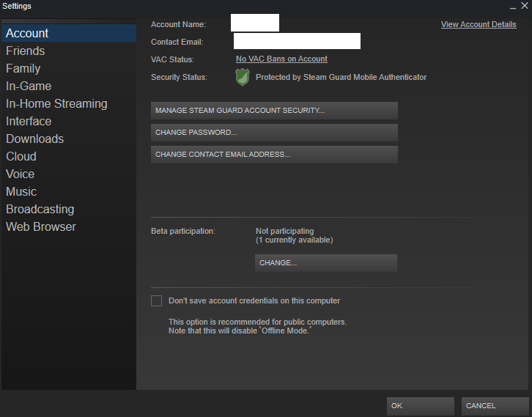Tick Don't save account credentials checkbox

(x=156, y=300)
